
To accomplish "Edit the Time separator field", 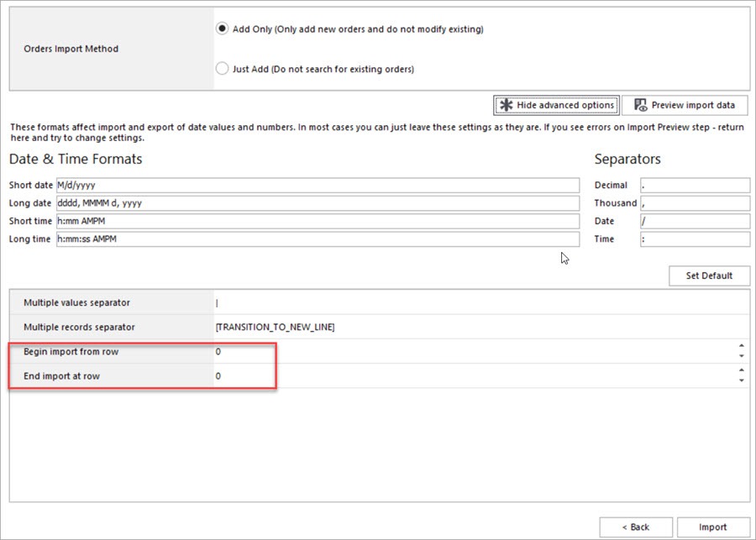I will click(x=694, y=239).
